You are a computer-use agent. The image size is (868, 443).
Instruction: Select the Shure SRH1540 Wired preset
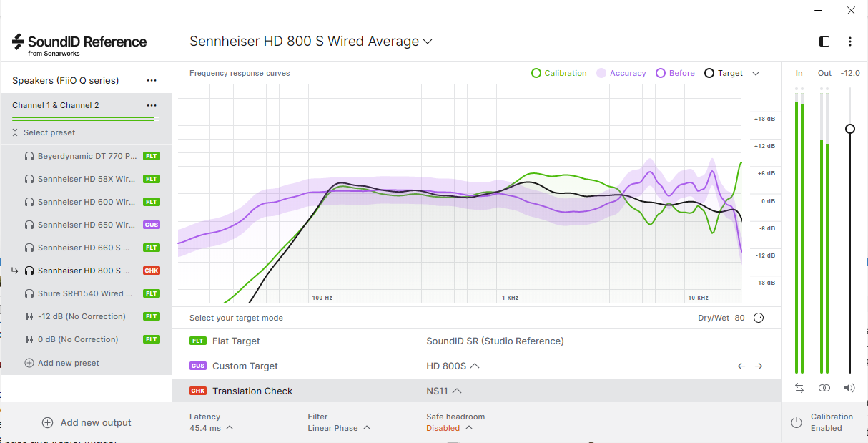[x=86, y=293]
